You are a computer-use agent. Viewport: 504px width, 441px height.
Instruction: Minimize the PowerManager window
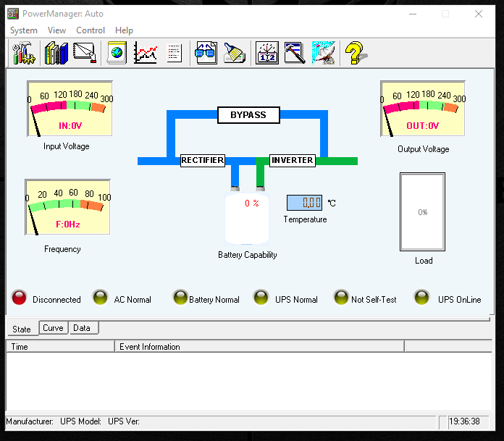pyautogui.click(x=413, y=14)
